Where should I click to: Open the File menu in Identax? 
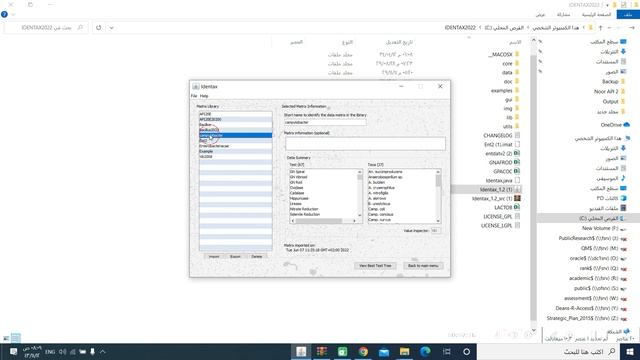(194, 96)
